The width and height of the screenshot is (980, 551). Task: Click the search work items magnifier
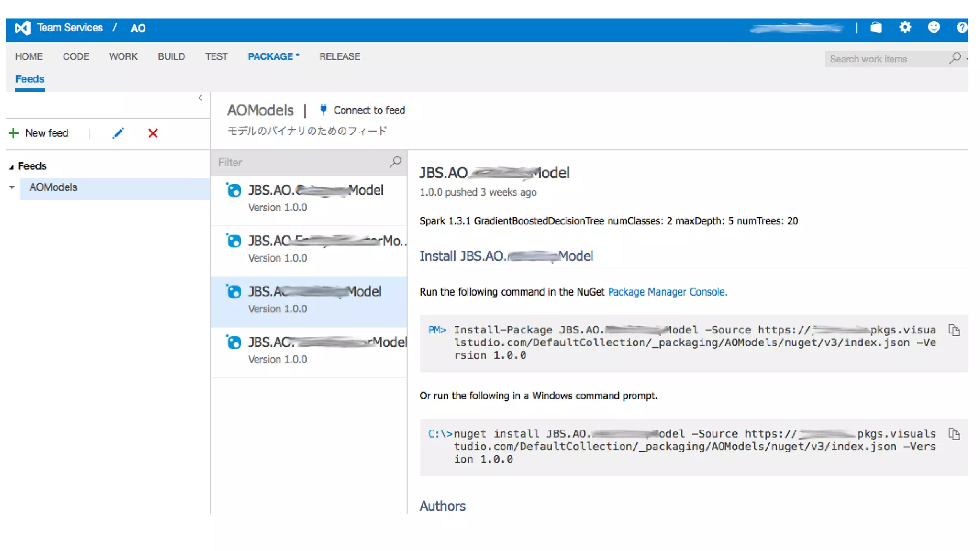coord(955,58)
